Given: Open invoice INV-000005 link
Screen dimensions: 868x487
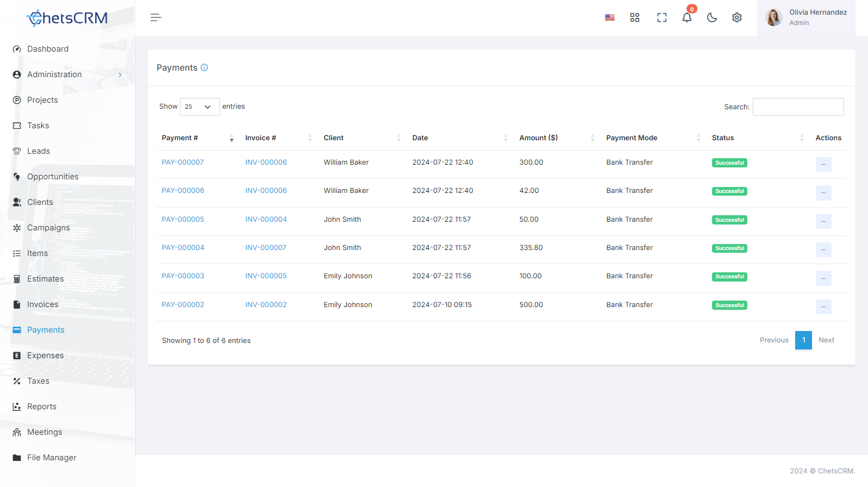Looking at the screenshot, I should coord(266,276).
